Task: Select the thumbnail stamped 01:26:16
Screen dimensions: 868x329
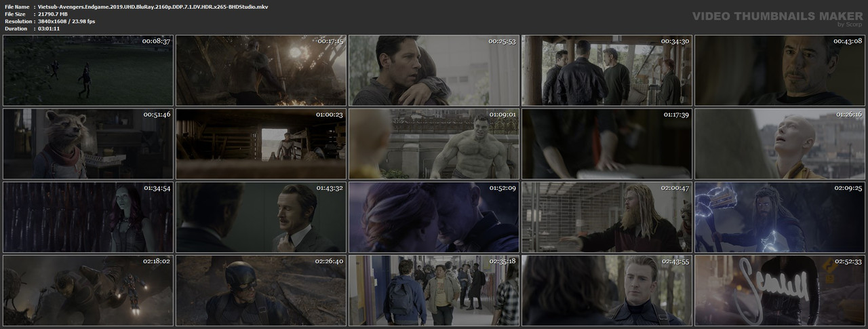Action: [780, 143]
